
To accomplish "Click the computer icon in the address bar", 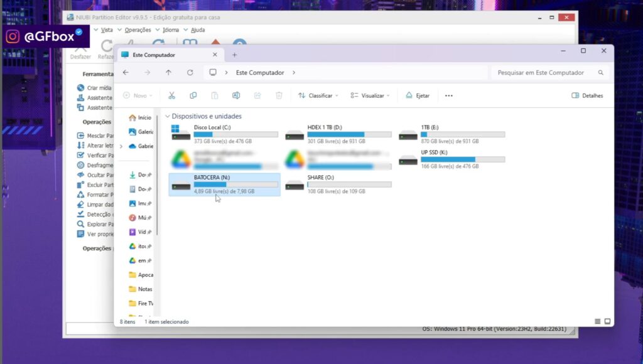I will (x=213, y=73).
